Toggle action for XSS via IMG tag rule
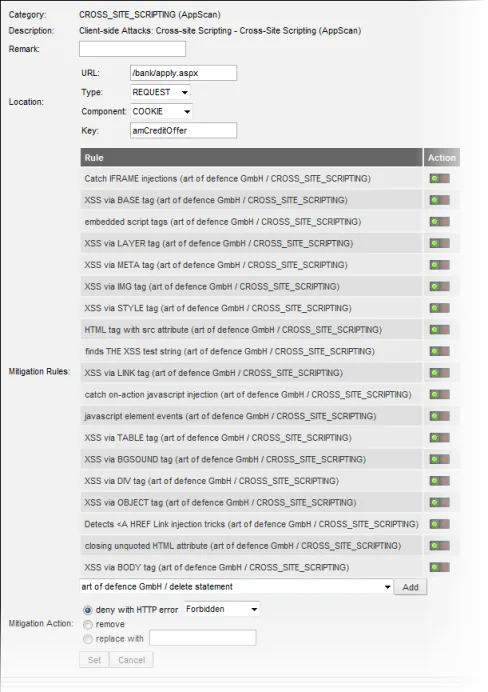488x692 pixels. click(x=440, y=287)
